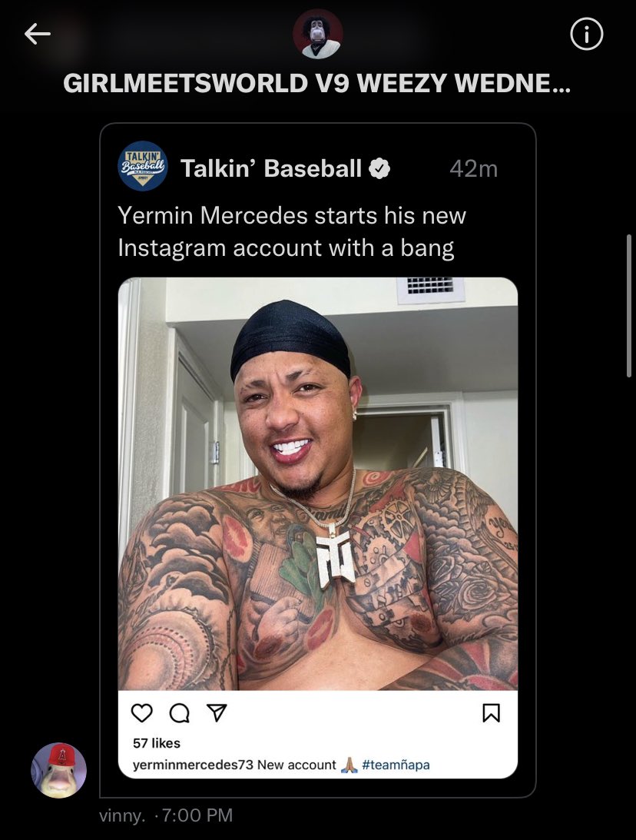This screenshot has width=636, height=840.
Task: Tap the comment bubble icon
Action: point(179,713)
